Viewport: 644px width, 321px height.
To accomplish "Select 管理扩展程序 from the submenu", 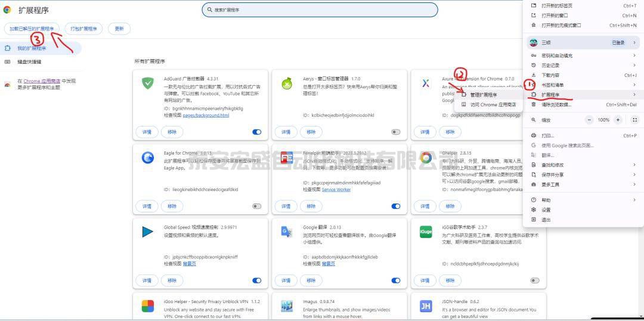I will (x=483, y=95).
